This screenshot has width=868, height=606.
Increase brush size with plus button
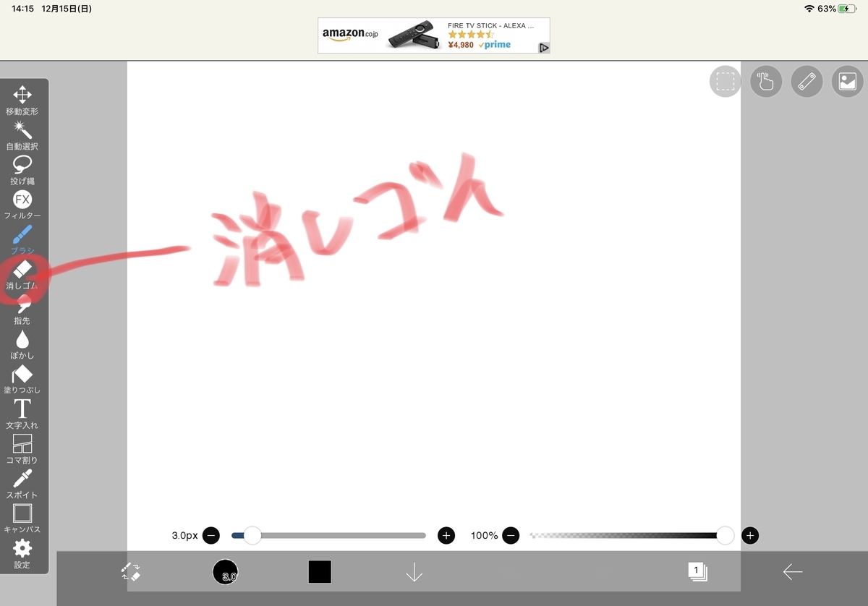(446, 535)
